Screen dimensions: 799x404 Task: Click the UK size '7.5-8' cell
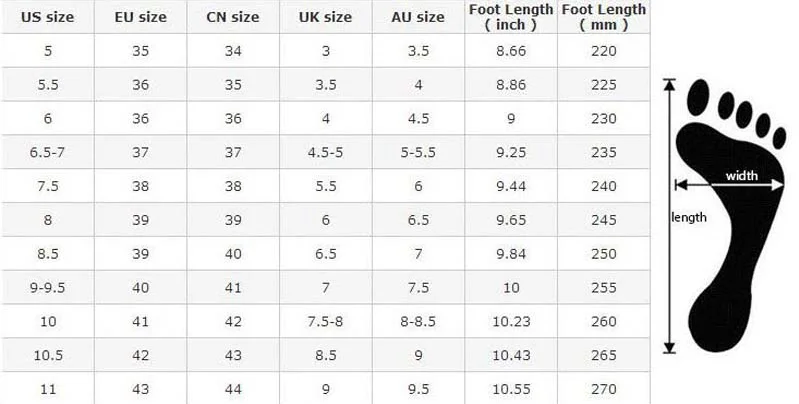tap(326, 321)
